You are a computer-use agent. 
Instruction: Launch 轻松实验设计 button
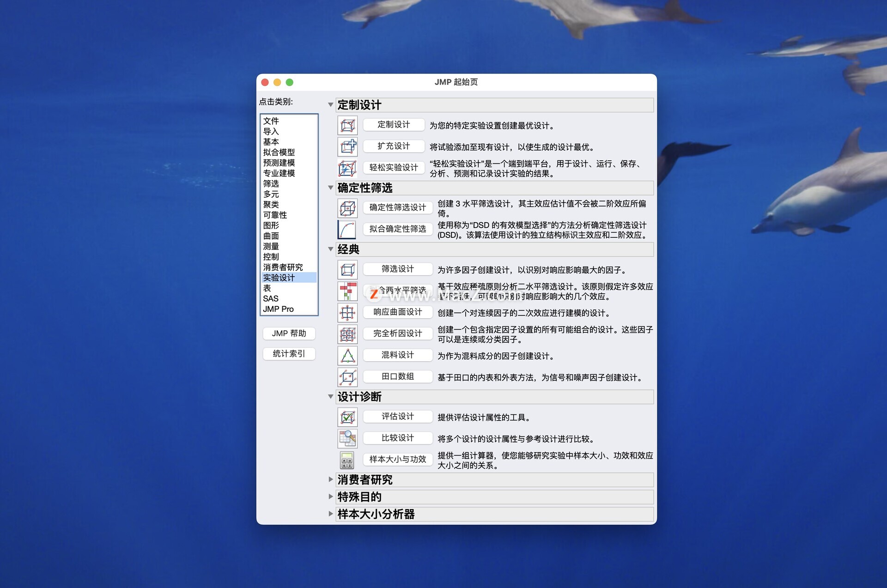click(394, 168)
